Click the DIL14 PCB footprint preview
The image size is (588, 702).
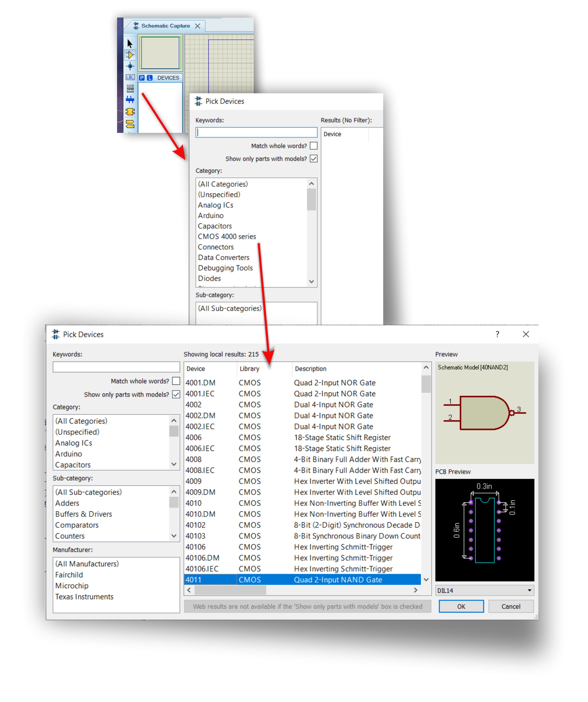pyautogui.click(x=484, y=530)
